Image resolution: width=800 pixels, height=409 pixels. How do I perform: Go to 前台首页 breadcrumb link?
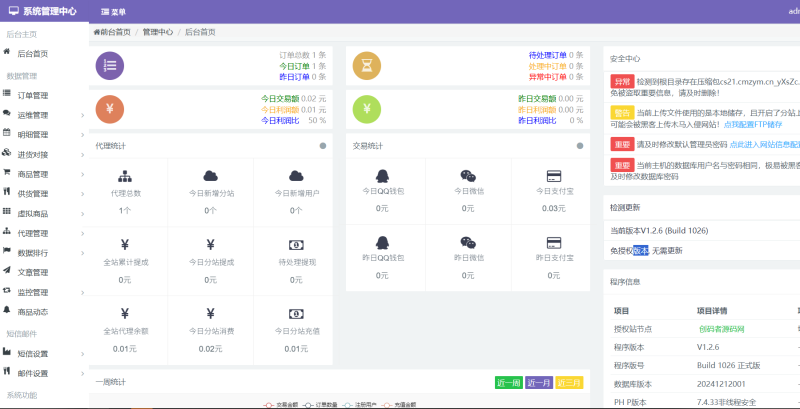pyautogui.click(x=112, y=32)
